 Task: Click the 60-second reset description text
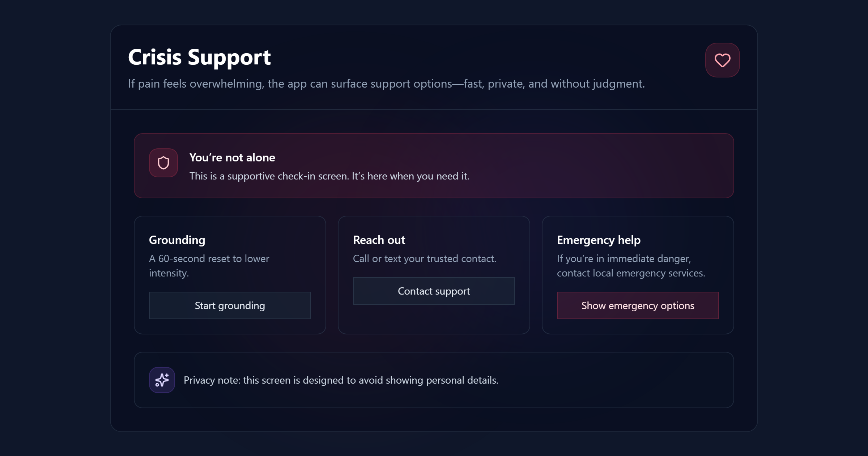click(209, 266)
